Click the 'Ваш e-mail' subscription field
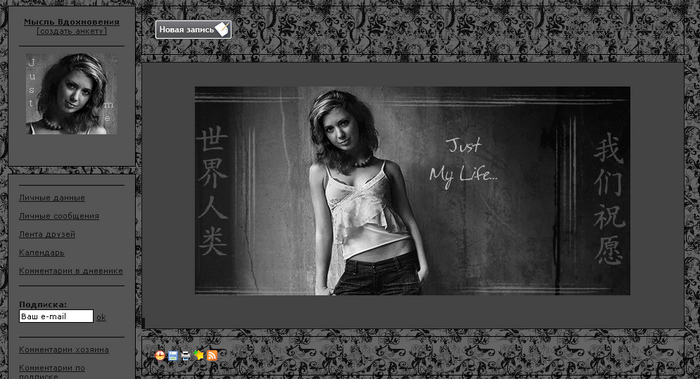Screen dimensions: 700x379 pos(56,316)
